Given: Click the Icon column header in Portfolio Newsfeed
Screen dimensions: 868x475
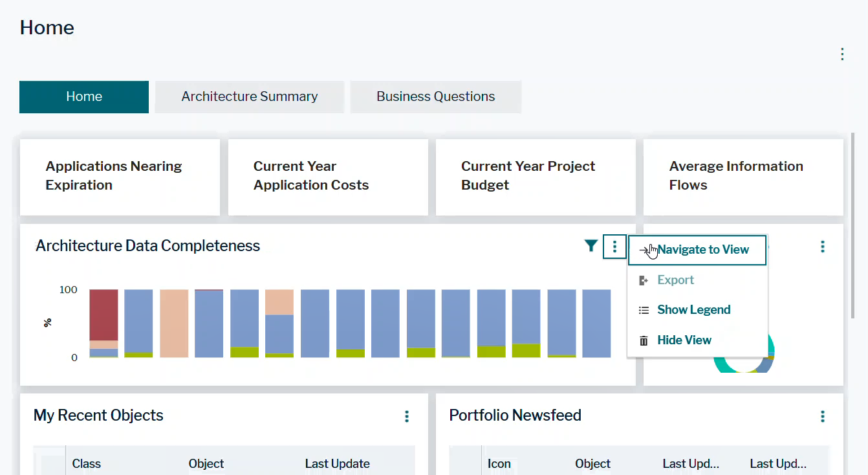Looking at the screenshot, I should (499, 464).
